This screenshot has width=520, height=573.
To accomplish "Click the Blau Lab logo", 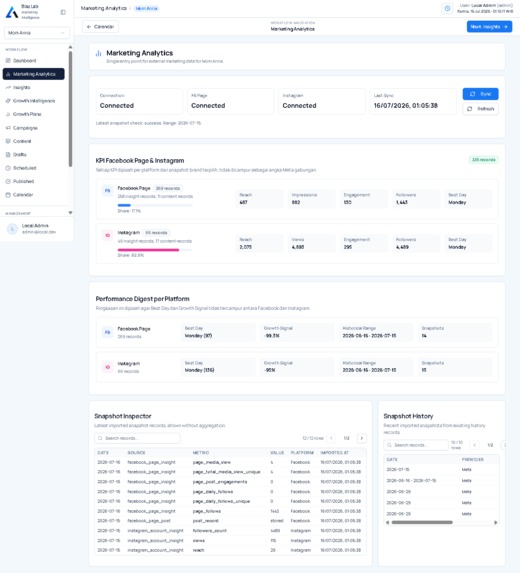I will (12, 12).
